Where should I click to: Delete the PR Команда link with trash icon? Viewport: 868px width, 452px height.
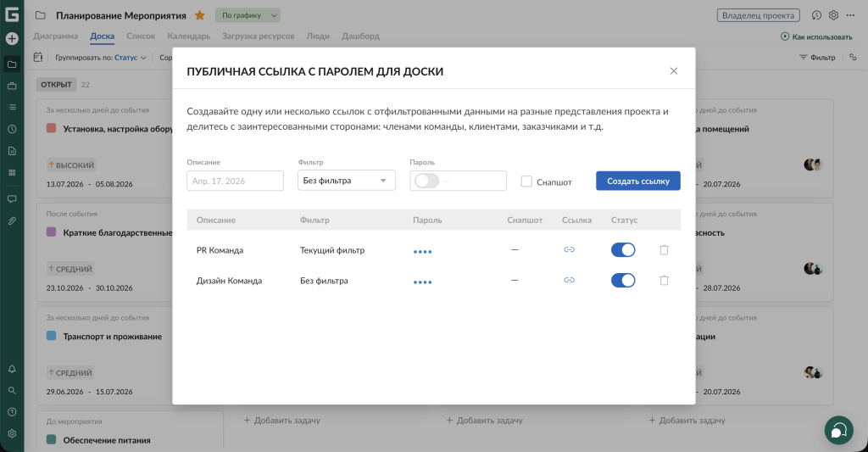[x=665, y=250]
